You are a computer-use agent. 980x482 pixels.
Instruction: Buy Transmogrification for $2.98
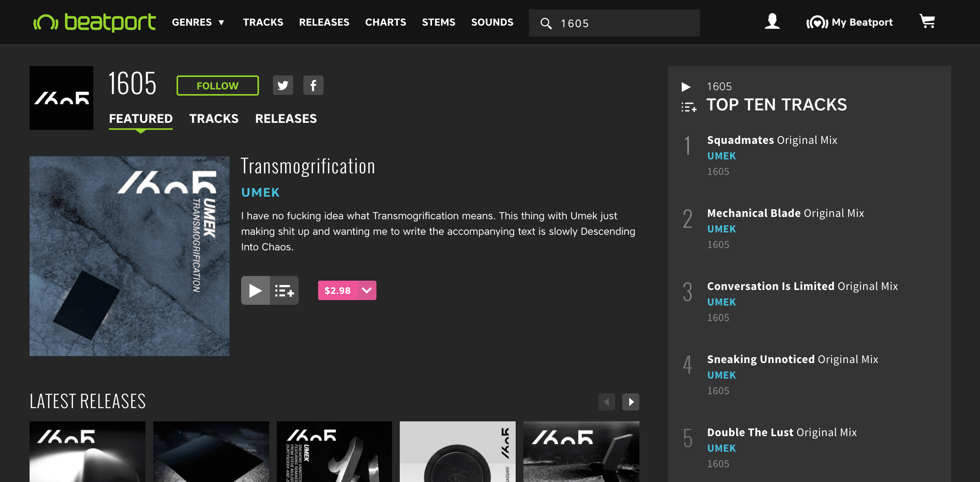(x=338, y=290)
